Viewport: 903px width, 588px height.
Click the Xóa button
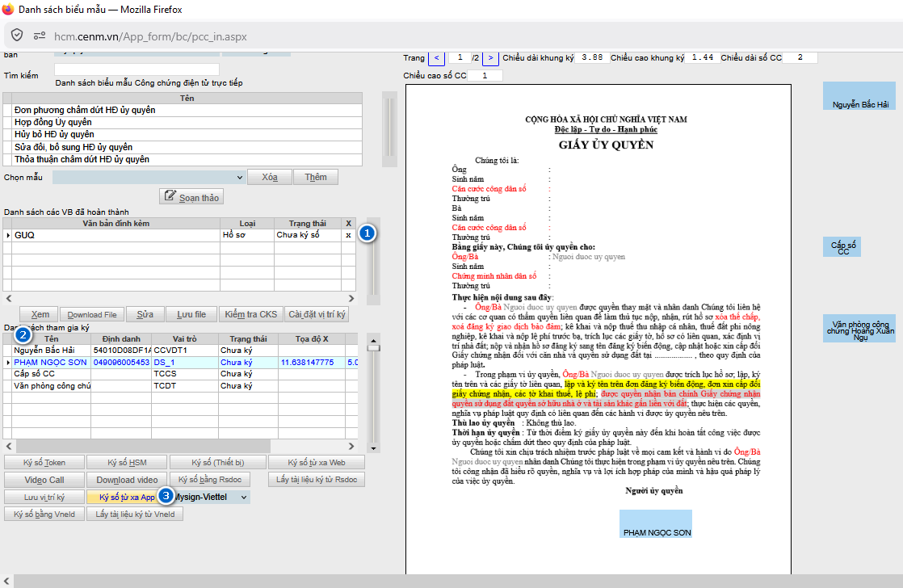[x=270, y=178]
